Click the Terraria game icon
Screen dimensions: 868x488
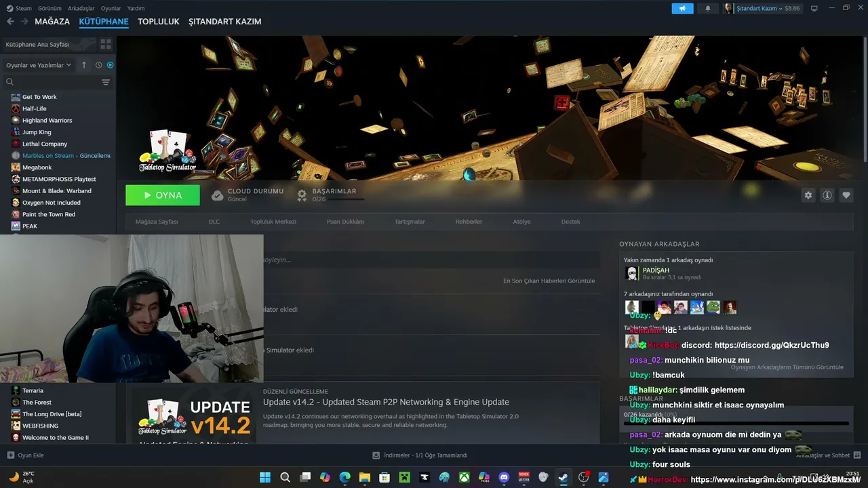16,390
